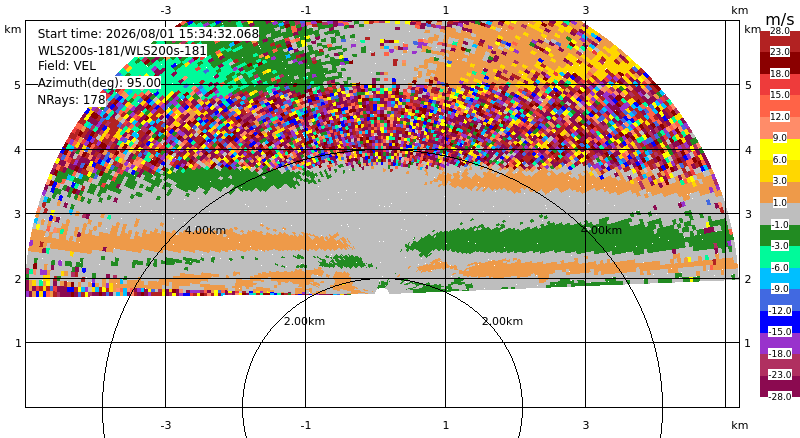Click the NRays: 178 label

coord(71,100)
